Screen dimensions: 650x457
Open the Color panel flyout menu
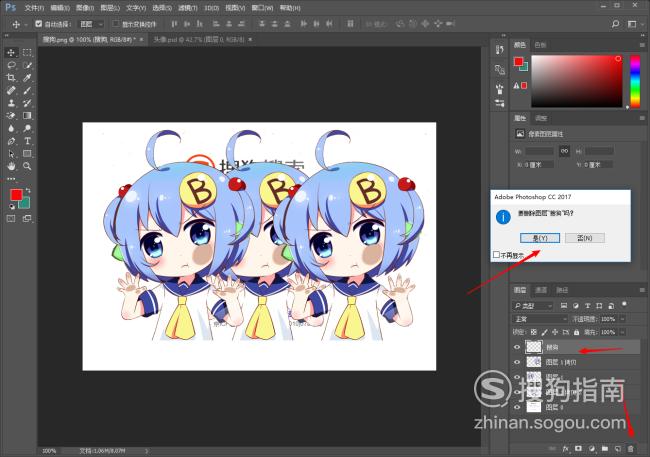click(x=642, y=45)
